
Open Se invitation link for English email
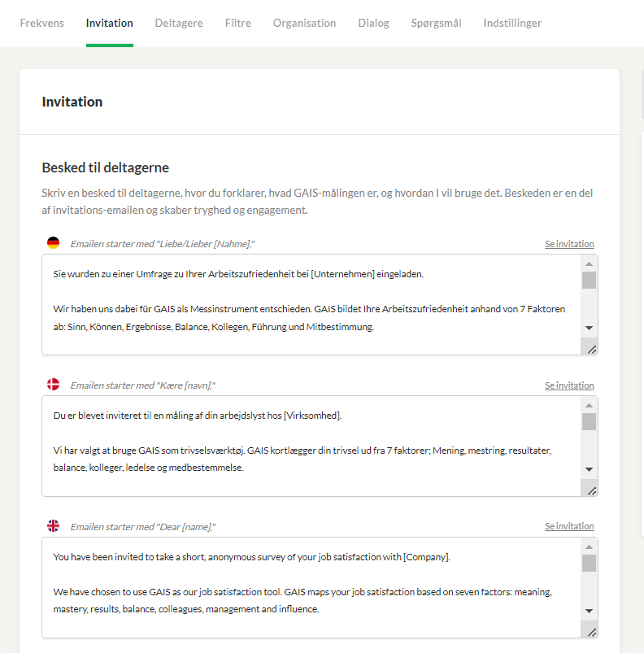point(569,526)
